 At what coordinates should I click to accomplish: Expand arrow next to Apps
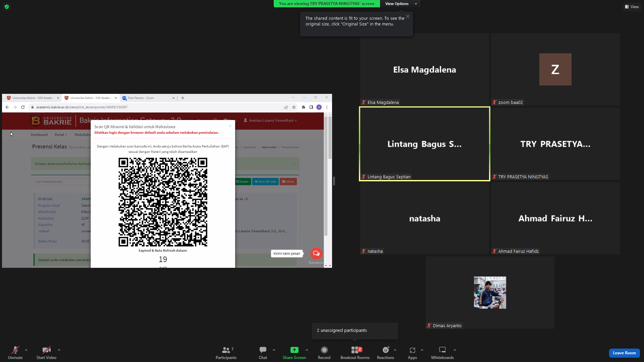coord(422,350)
